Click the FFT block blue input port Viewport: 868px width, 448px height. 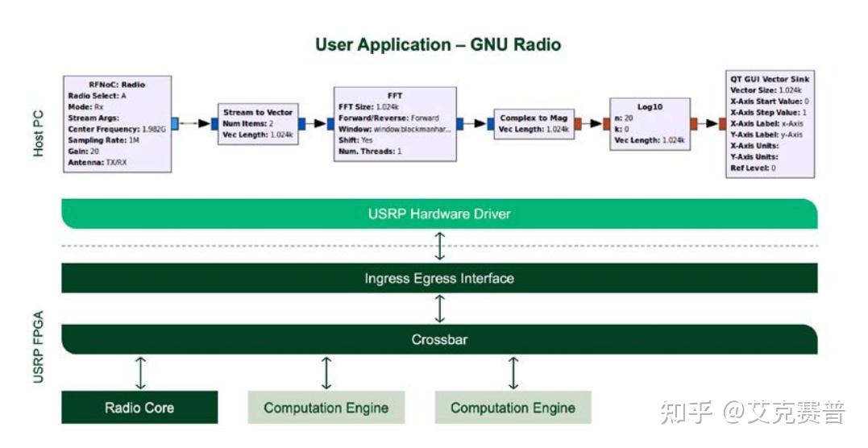tap(330, 123)
